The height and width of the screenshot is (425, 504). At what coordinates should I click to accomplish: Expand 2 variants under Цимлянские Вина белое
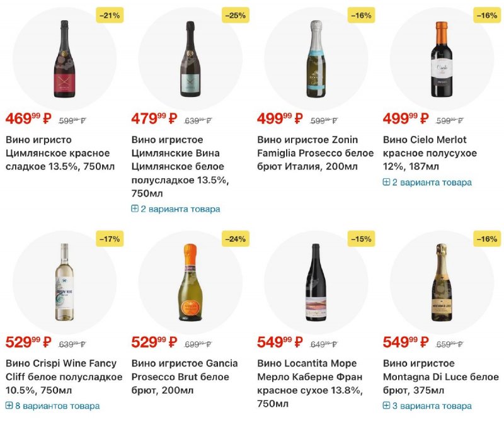click(176, 209)
